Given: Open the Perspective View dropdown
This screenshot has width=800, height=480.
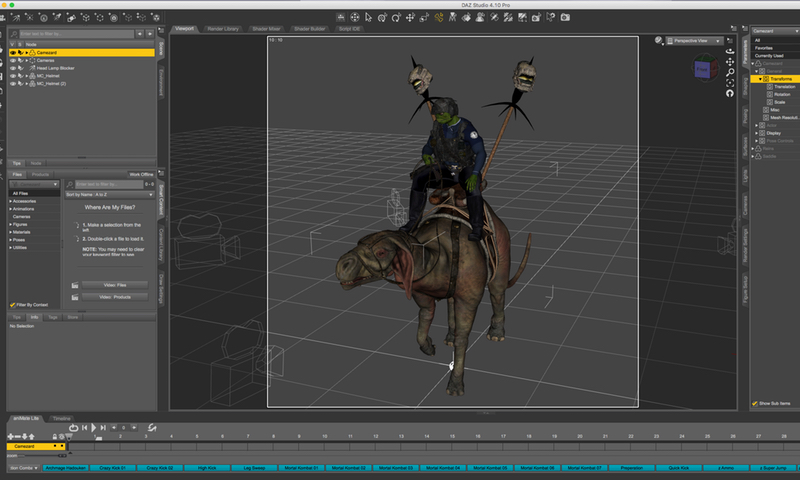Looking at the screenshot, I should [x=694, y=40].
